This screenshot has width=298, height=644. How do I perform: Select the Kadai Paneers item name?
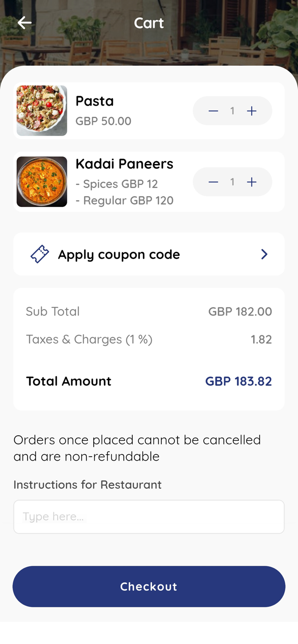coord(125,164)
